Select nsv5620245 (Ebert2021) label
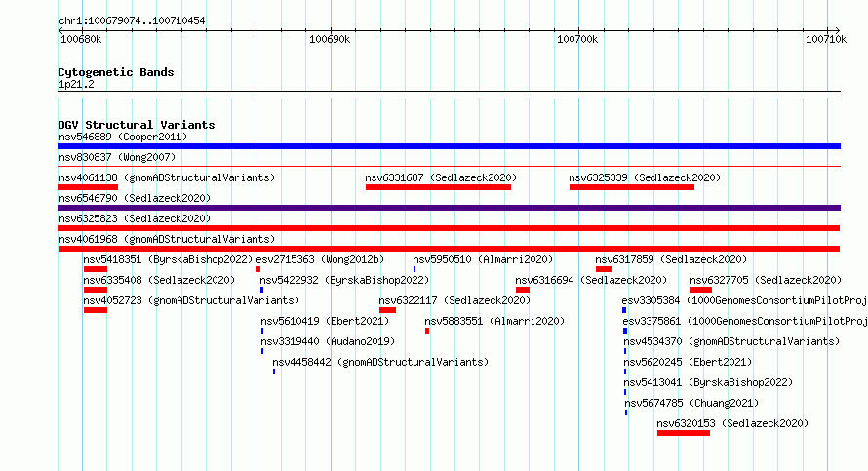The width and height of the screenshot is (868, 471). click(688, 362)
